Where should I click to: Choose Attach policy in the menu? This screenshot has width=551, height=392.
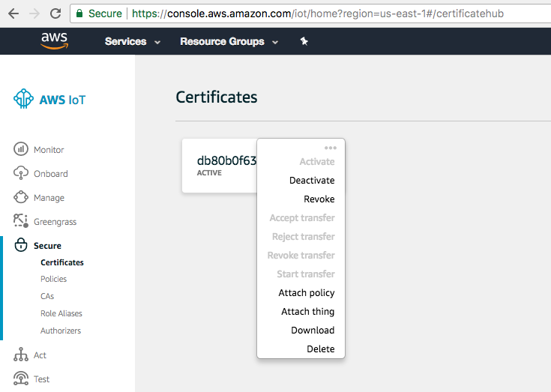pyautogui.click(x=307, y=293)
